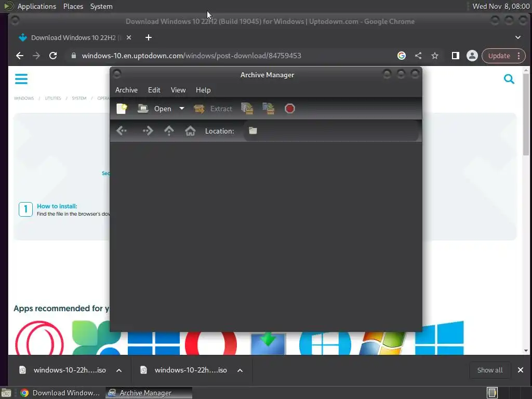Click the Chrome Update button
Viewport: 532px width, 399px height.
pyautogui.click(x=499, y=56)
